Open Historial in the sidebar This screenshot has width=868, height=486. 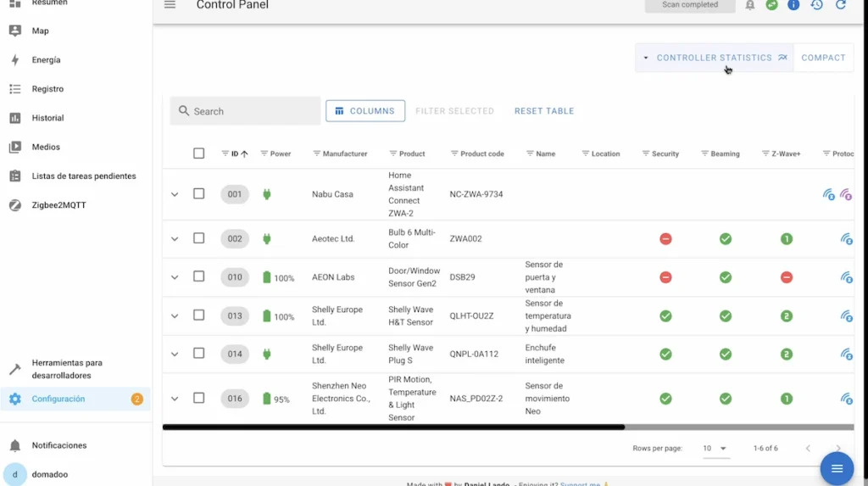[x=76, y=118]
